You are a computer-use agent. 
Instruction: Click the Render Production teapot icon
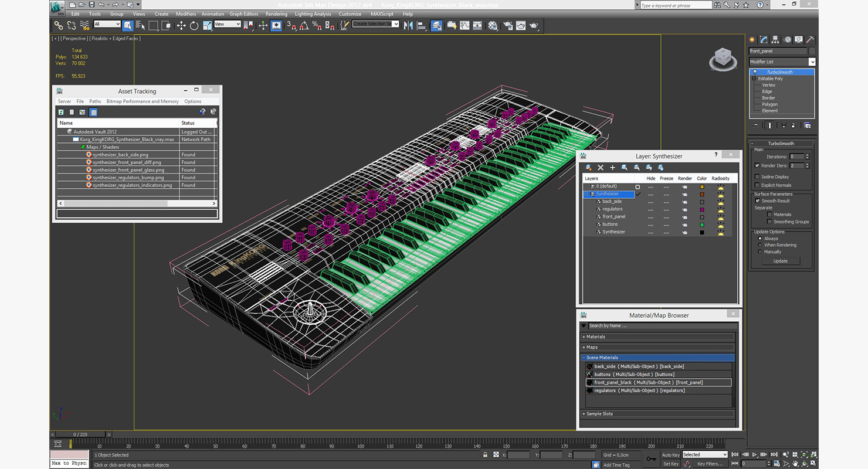534,25
